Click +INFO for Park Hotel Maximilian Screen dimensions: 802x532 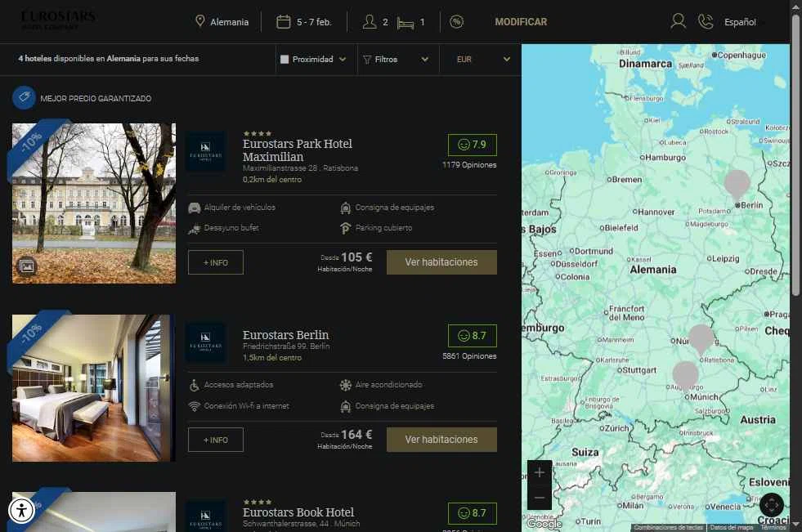coord(215,262)
